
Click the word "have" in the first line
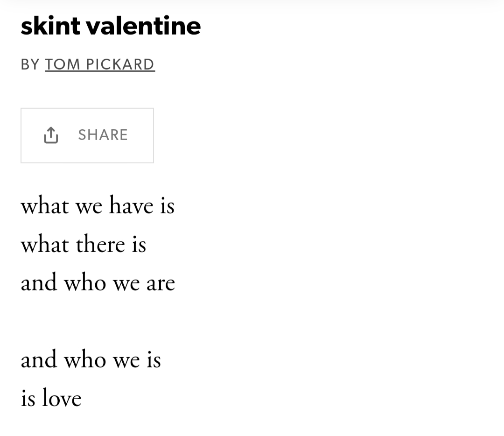click(x=131, y=206)
